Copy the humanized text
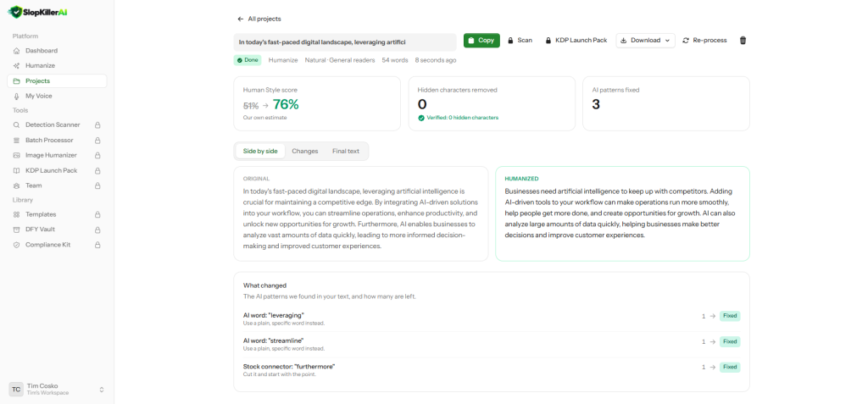The image size is (868, 404). point(481,41)
